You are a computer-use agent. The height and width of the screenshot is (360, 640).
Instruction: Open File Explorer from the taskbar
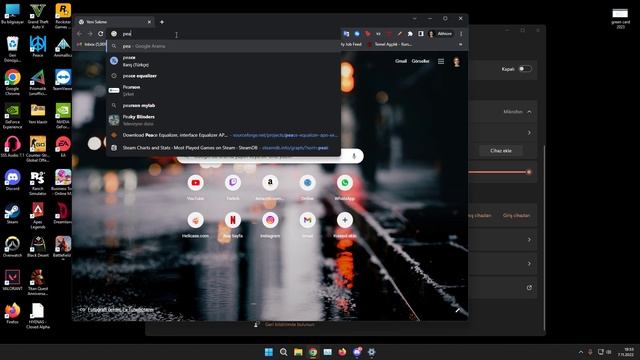pos(298,352)
